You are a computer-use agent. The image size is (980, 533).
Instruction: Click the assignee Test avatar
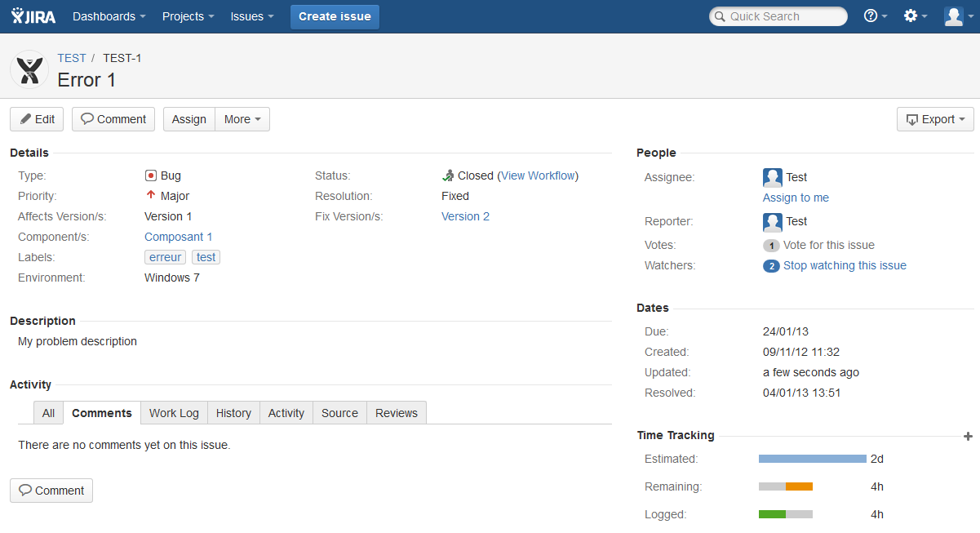773,177
